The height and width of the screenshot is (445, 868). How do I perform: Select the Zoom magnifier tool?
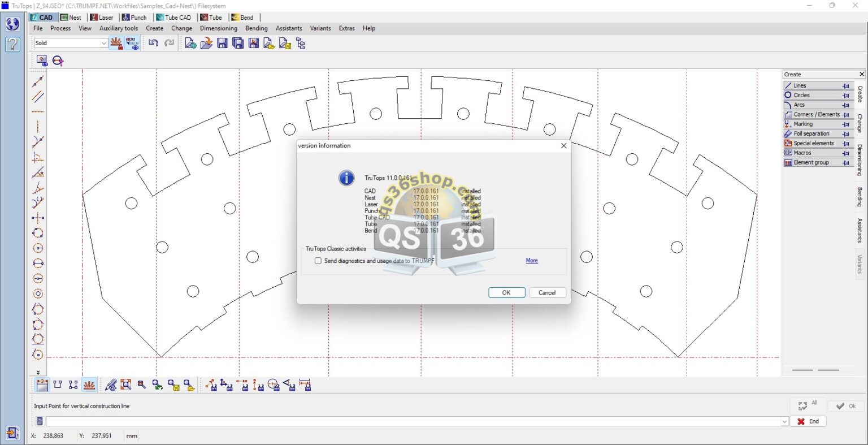[141, 385]
